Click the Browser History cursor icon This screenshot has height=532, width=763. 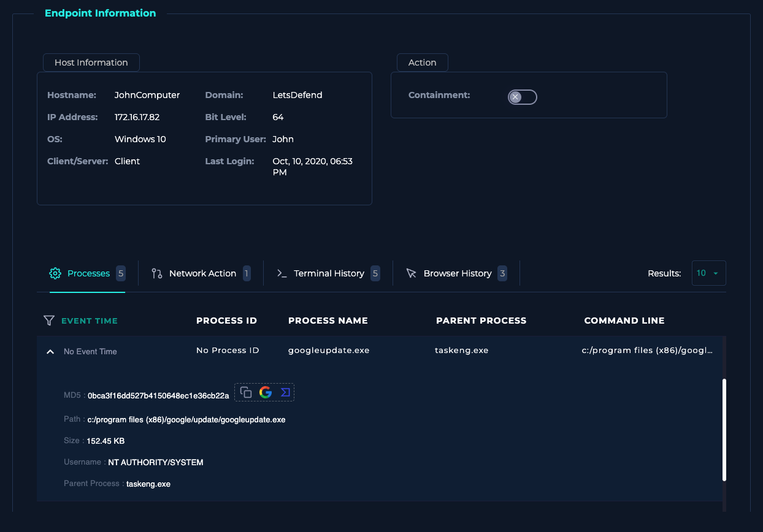click(x=412, y=273)
